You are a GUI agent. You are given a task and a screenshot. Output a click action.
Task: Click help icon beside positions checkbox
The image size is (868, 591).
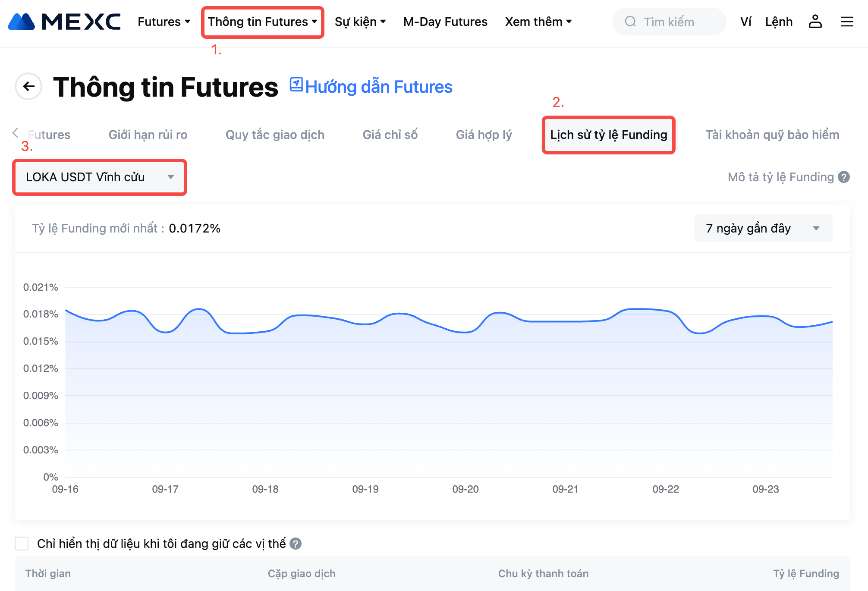click(296, 544)
